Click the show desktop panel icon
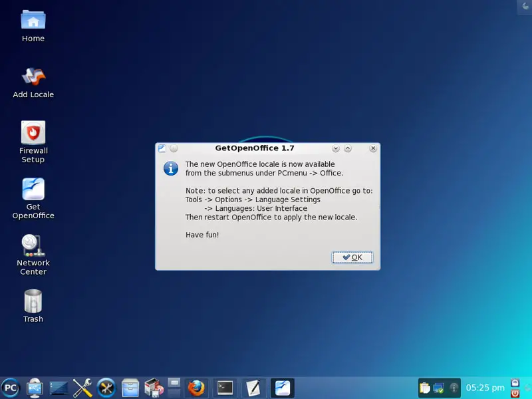Viewport: 532px width, 399px height. 59,388
